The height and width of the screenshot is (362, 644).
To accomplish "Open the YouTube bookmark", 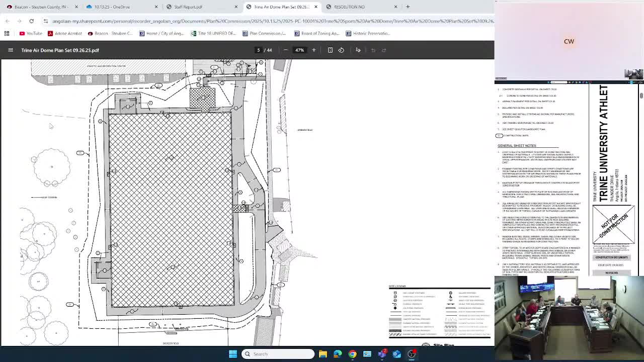I will 31,33.
